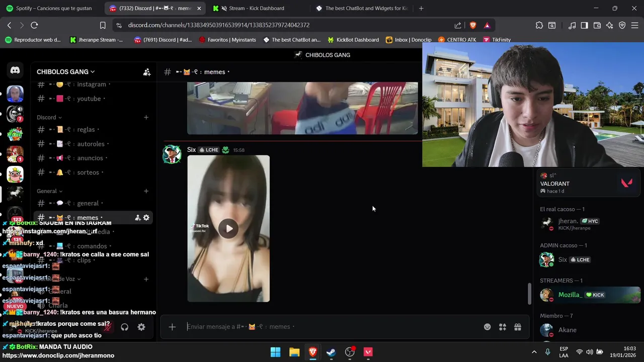The width and height of the screenshot is (644, 362).
Task: Open Windows Start menu
Action: point(275,352)
